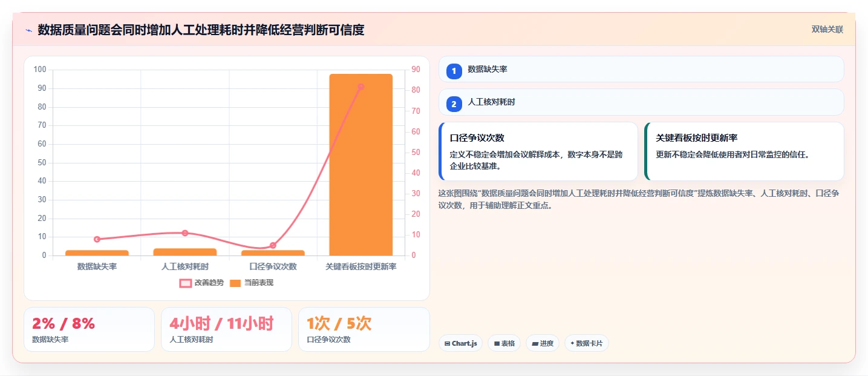Open the 口径争议次数 description card
Screen dimensions: 868x376
tap(538, 151)
